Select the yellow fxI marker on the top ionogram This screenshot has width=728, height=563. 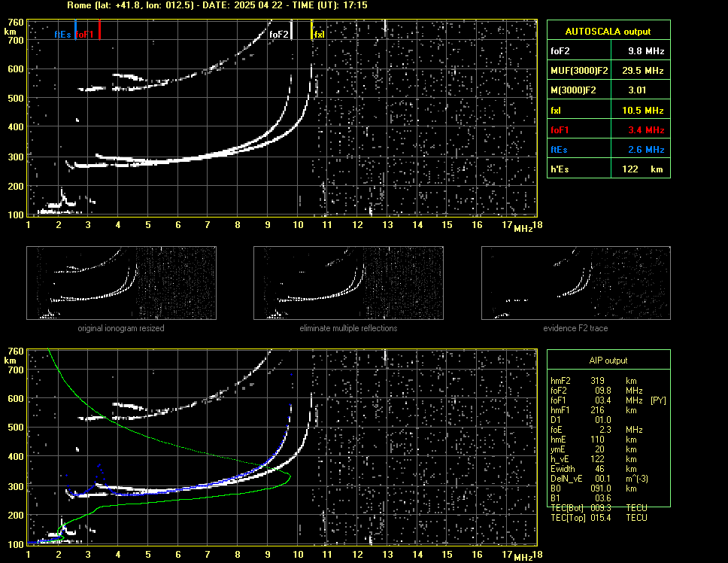tap(312, 30)
